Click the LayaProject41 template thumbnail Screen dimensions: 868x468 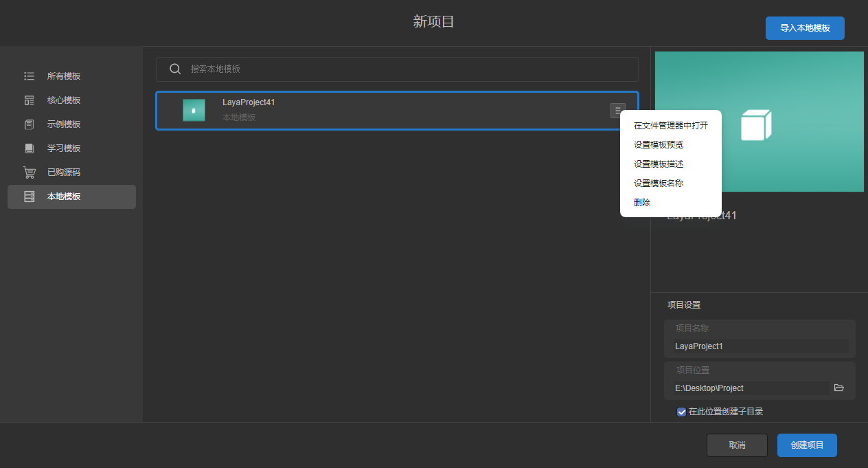194,110
